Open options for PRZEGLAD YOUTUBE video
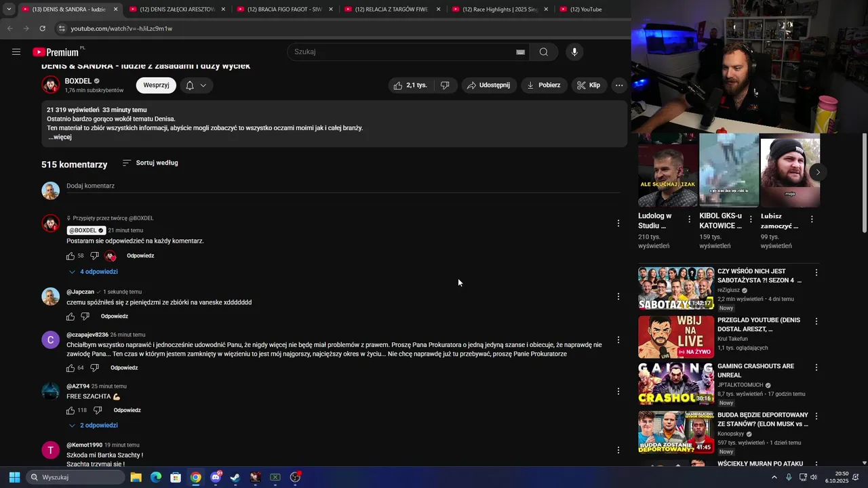This screenshot has height=488, width=868. point(816,321)
